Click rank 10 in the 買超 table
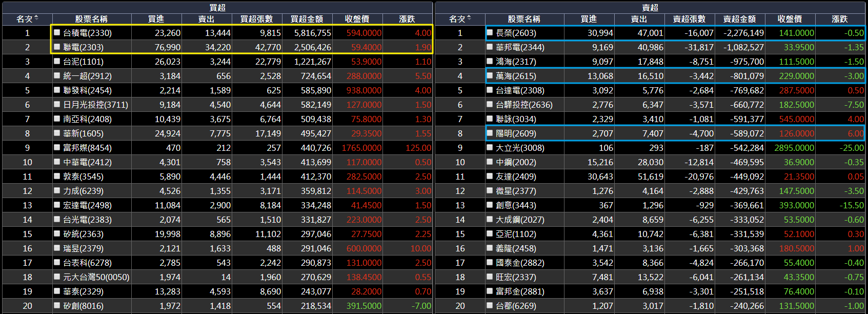 [x=27, y=162]
